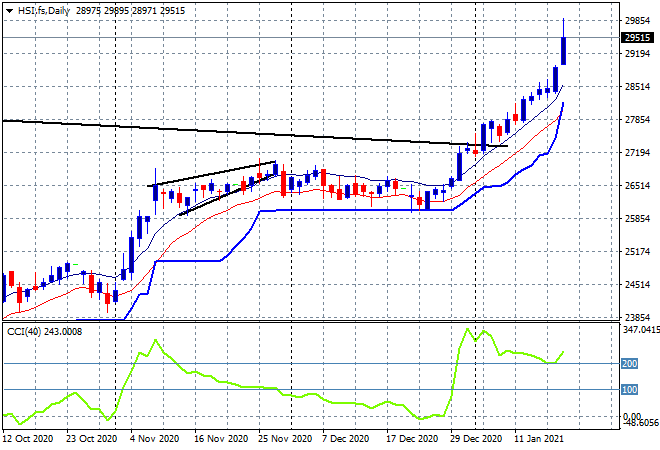Select the latest tall blue candle
This screenshot has height=450, width=660.
(x=563, y=51)
